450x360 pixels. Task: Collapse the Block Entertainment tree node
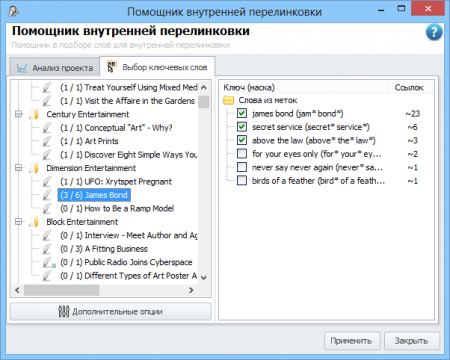[19, 222]
